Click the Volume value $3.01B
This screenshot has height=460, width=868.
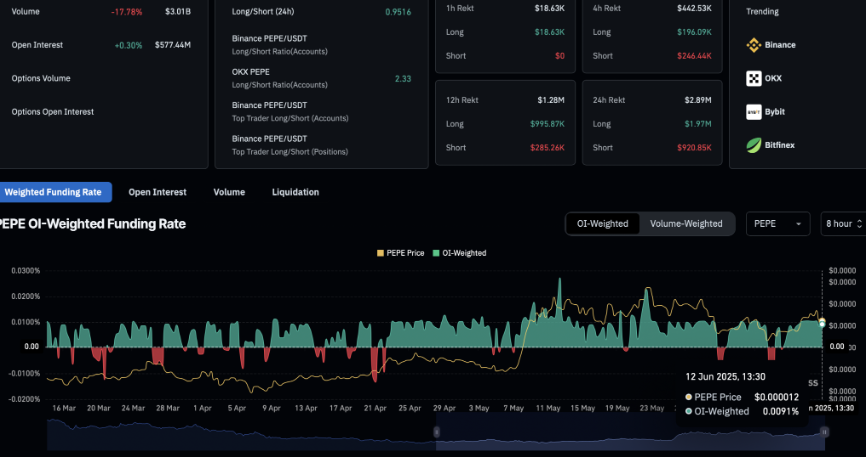pyautogui.click(x=178, y=11)
